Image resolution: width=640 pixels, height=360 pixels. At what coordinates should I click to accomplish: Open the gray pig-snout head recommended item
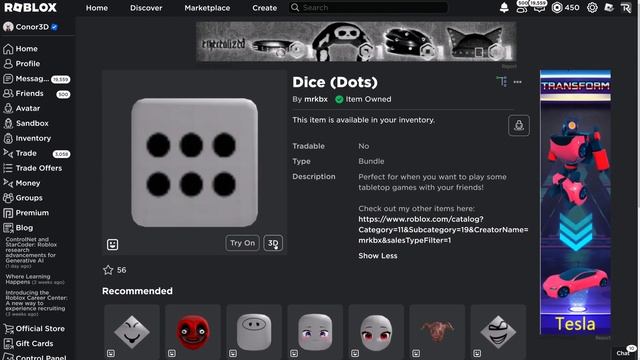254,332
